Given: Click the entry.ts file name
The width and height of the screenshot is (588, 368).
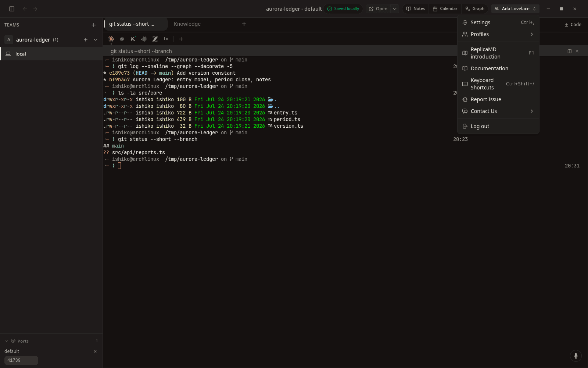Looking at the screenshot, I should (x=286, y=113).
